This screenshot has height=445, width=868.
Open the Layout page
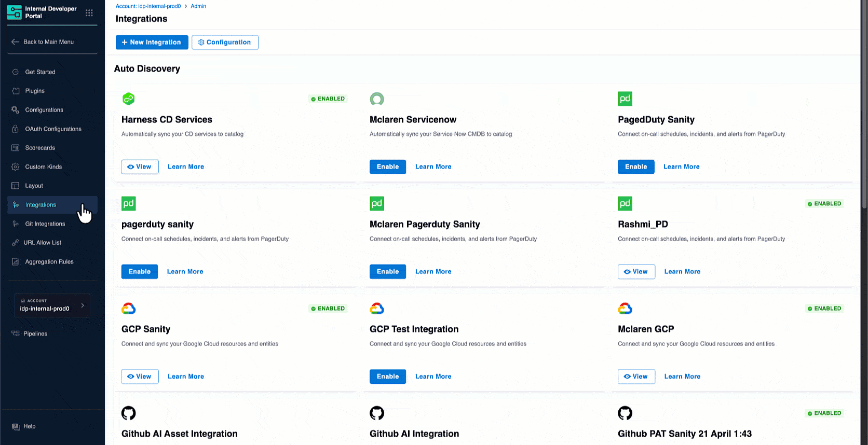pos(34,186)
